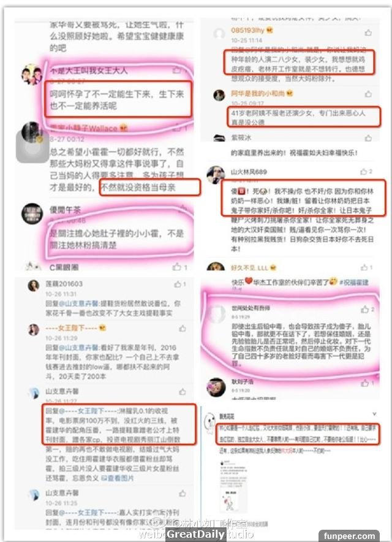Viewport: 392px width, 542px height.
Task: Open the #祝福霍建 hashtag link
Action: [x=353, y=283]
